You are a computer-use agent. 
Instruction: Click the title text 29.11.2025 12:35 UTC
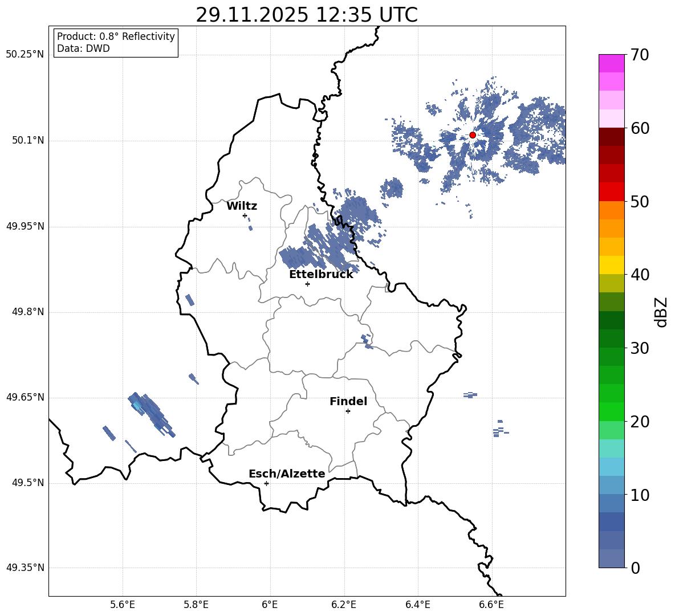pyautogui.click(x=307, y=15)
